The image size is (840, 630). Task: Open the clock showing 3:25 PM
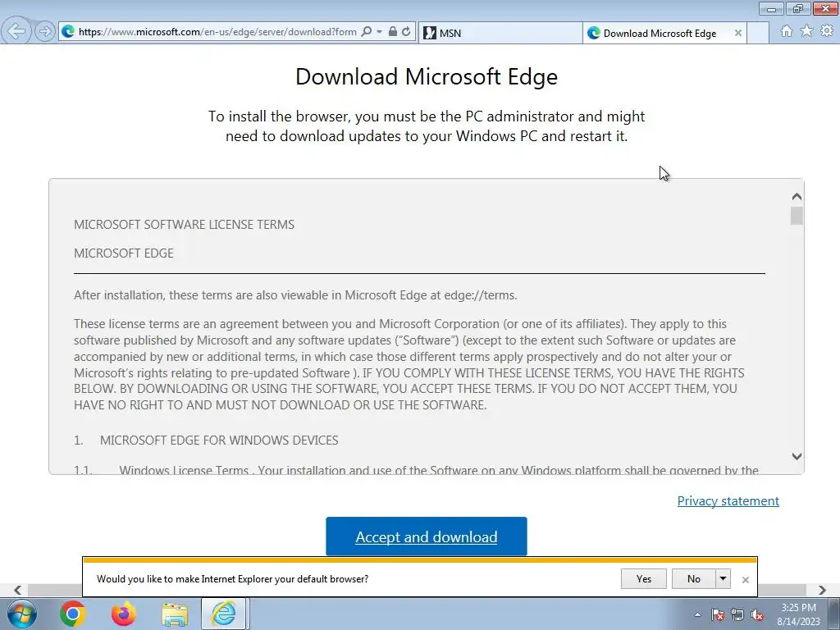point(799,614)
